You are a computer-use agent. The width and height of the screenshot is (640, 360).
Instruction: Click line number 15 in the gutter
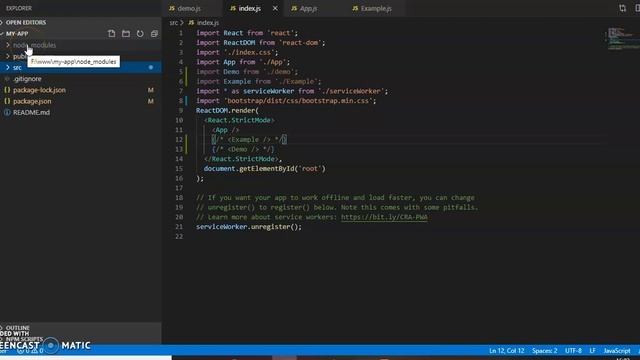pyautogui.click(x=179, y=169)
